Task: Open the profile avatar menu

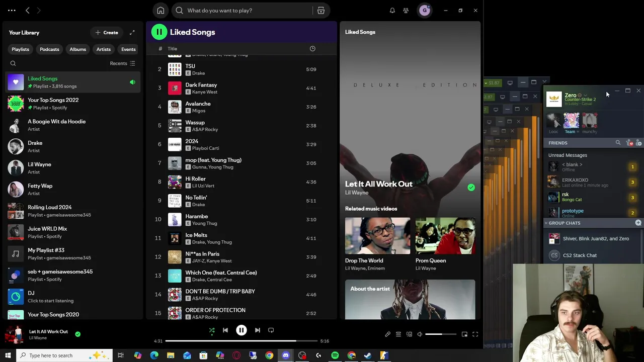Action: (x=425, y=10)
